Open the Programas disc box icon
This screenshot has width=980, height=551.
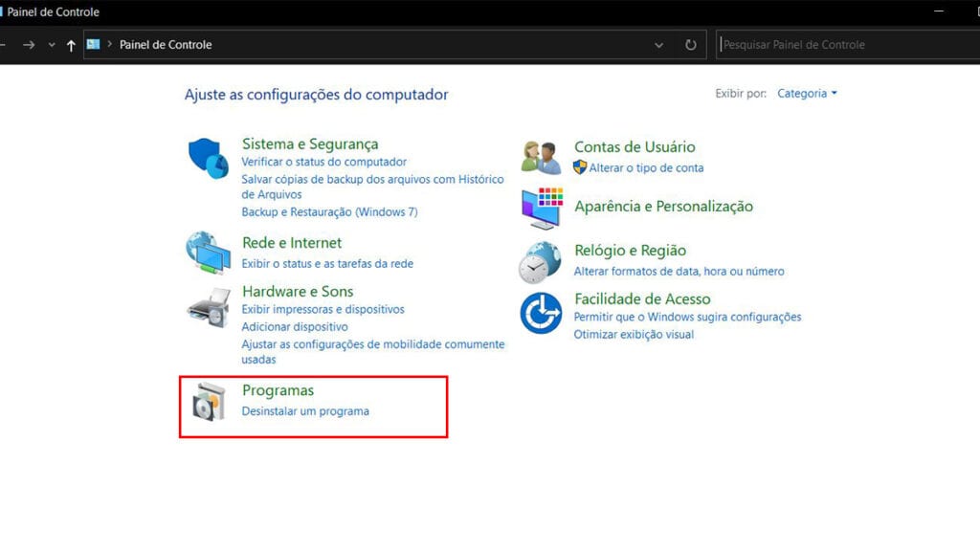(209, 402)
